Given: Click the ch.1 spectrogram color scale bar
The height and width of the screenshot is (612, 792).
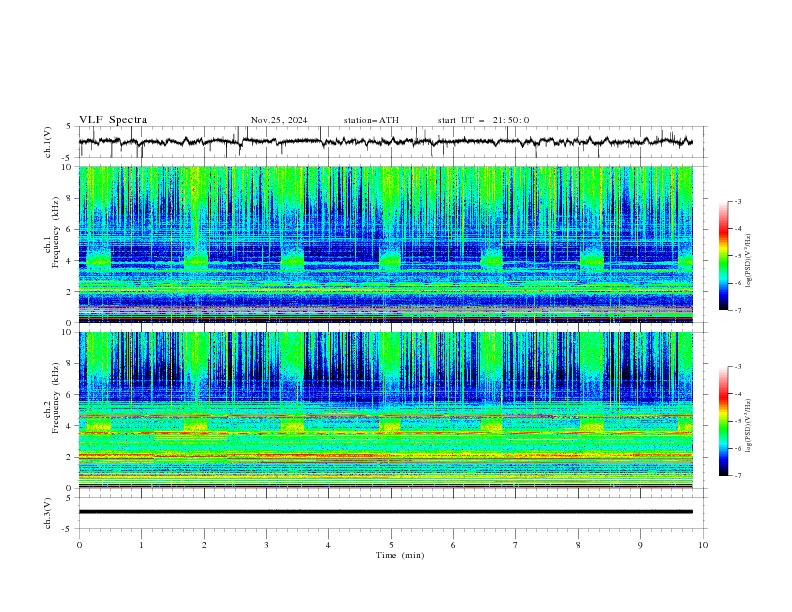Looking at the screenshot, I should pos(723,256).
